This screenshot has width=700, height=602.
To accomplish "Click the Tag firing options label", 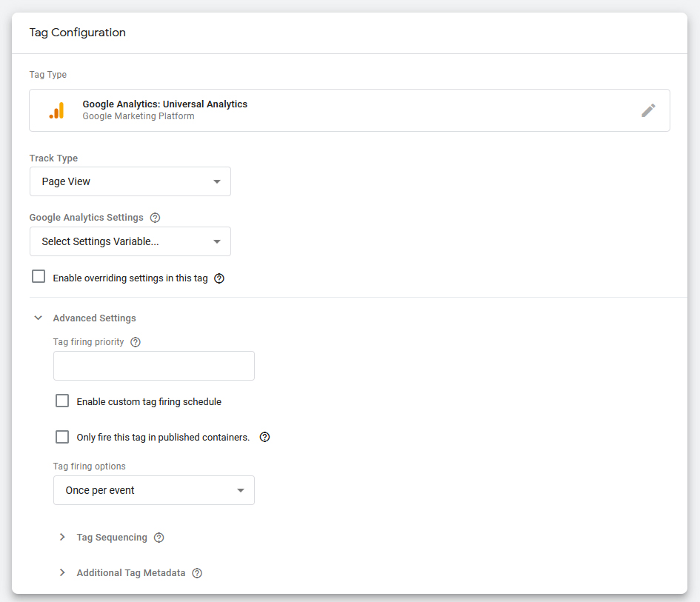I will (90, 466).
